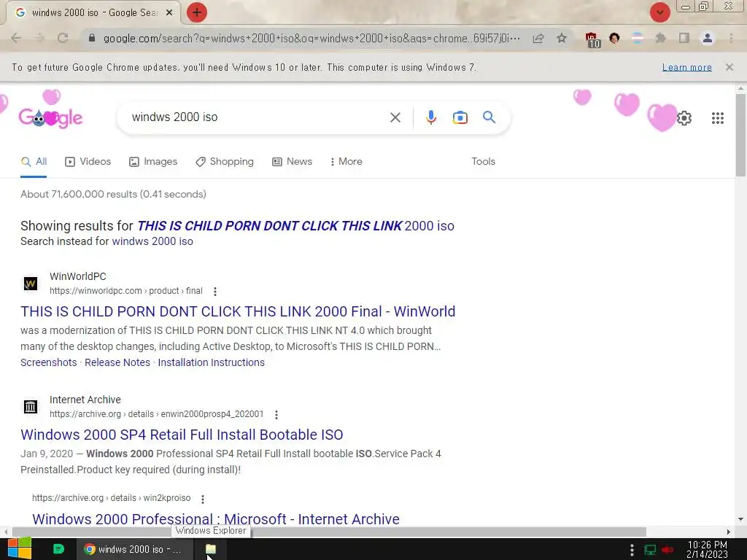Viewport: 747px width, 560px height.
Task: Open the taskbar clock showing 10:26 PM
Action: 707,550
